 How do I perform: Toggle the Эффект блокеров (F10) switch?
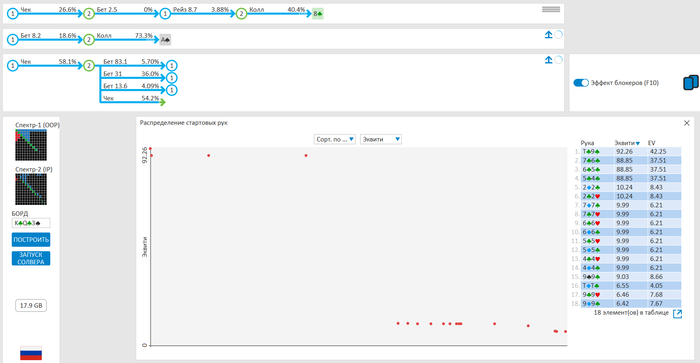(x=581, y=83)
